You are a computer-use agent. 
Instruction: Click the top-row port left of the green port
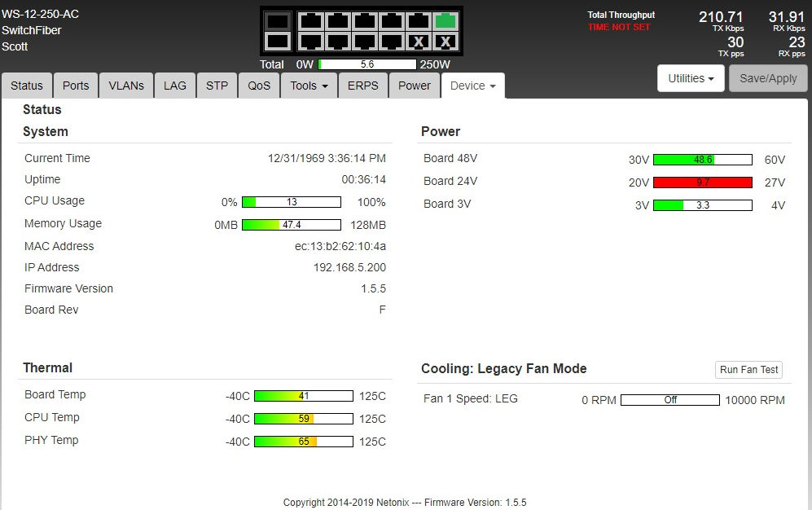(418, 21)
